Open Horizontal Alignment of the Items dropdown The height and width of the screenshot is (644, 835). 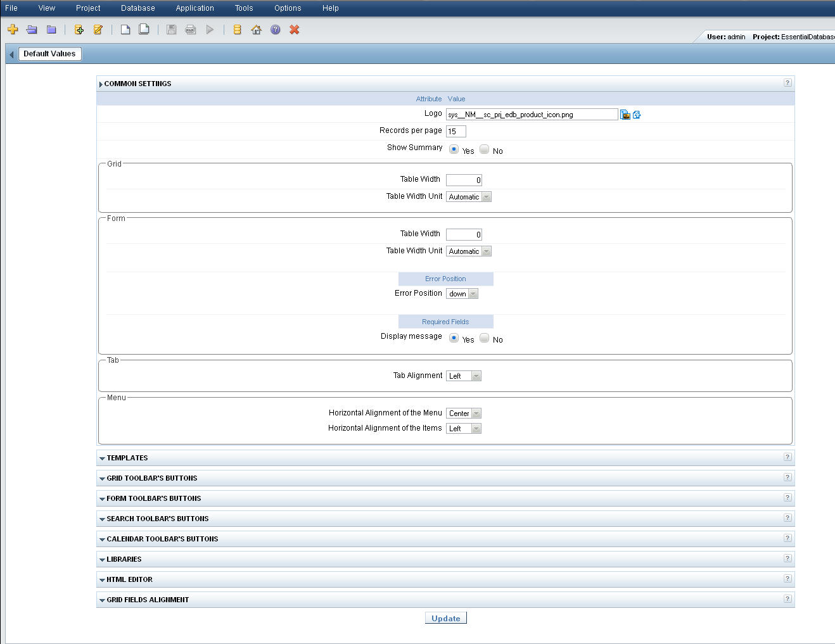coord(464,429)
